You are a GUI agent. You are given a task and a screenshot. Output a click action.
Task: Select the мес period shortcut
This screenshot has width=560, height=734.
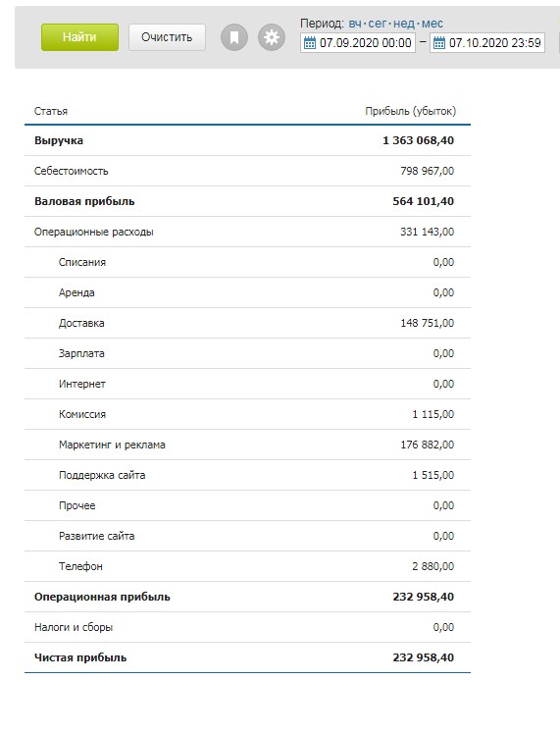(x=433, y=24)
